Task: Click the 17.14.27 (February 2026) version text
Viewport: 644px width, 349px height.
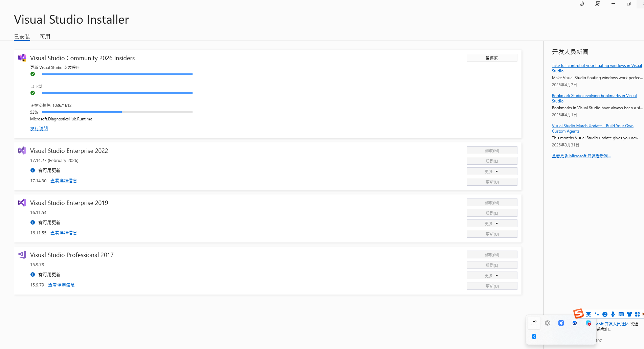Action: point(54,160)
